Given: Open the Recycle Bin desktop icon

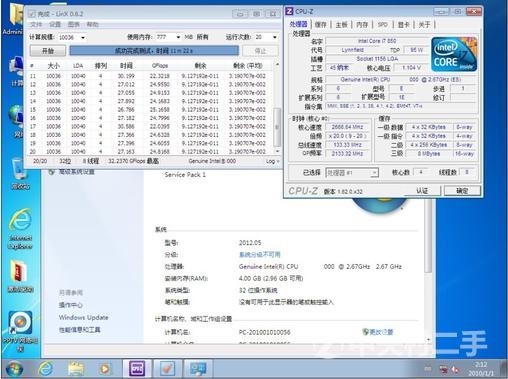Looking at the screenshot, I should pos(20,174).
